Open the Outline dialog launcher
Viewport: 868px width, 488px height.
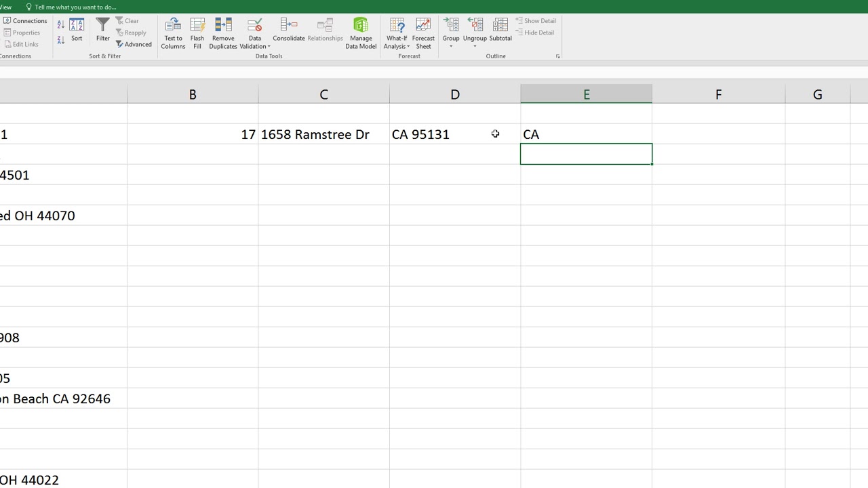tap(557, 56)
